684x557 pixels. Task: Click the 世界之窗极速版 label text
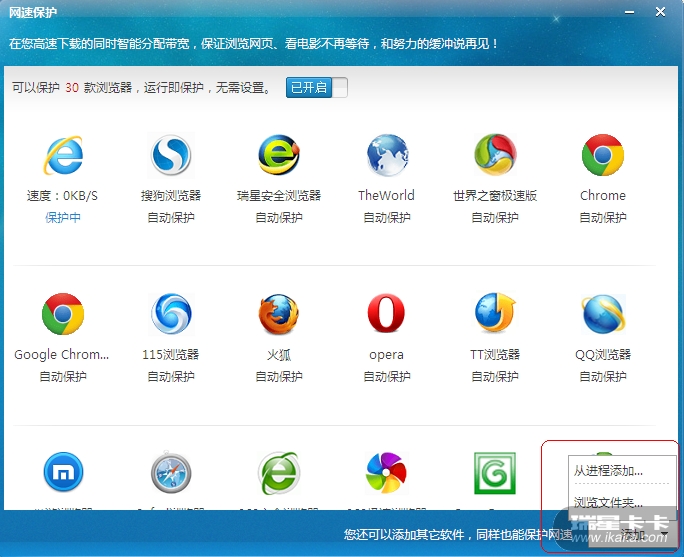pos(495,196)
